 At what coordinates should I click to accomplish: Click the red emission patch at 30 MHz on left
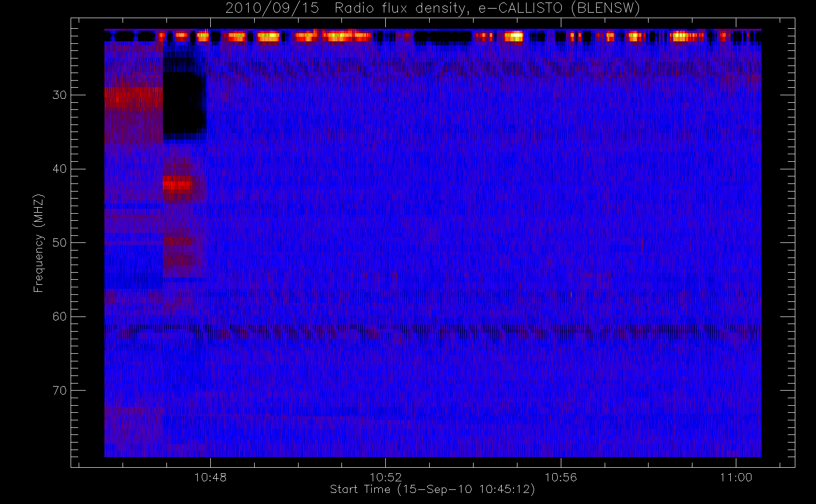[133, 98]
